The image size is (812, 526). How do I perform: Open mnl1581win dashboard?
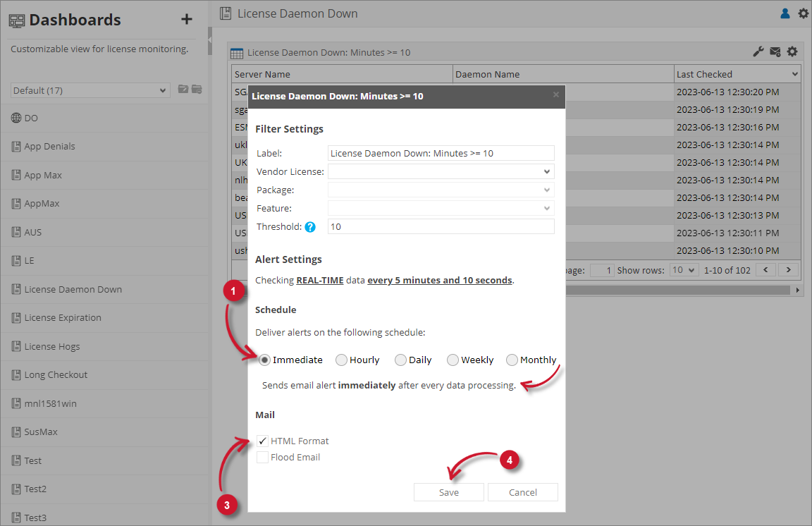coord(104,403)
